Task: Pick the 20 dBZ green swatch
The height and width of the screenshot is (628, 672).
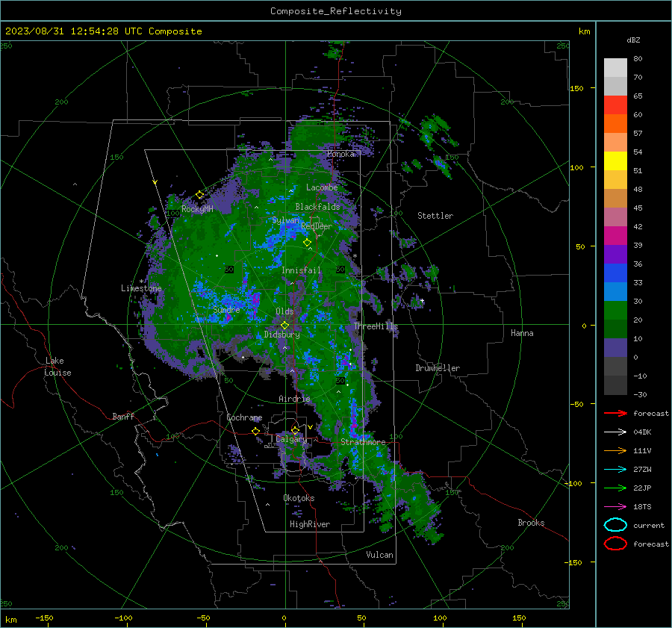Action: point(615,311)
